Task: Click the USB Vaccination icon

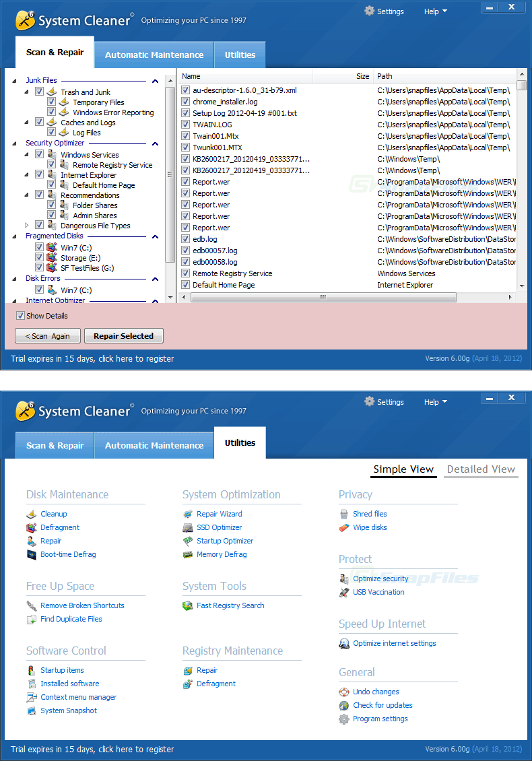Action: click(344, 592)
